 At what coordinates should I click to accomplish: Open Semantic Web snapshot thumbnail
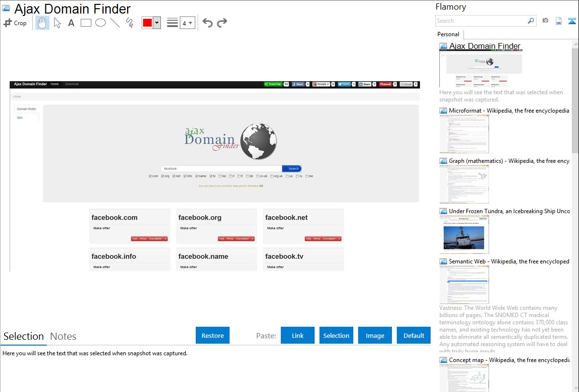point(464,285)
